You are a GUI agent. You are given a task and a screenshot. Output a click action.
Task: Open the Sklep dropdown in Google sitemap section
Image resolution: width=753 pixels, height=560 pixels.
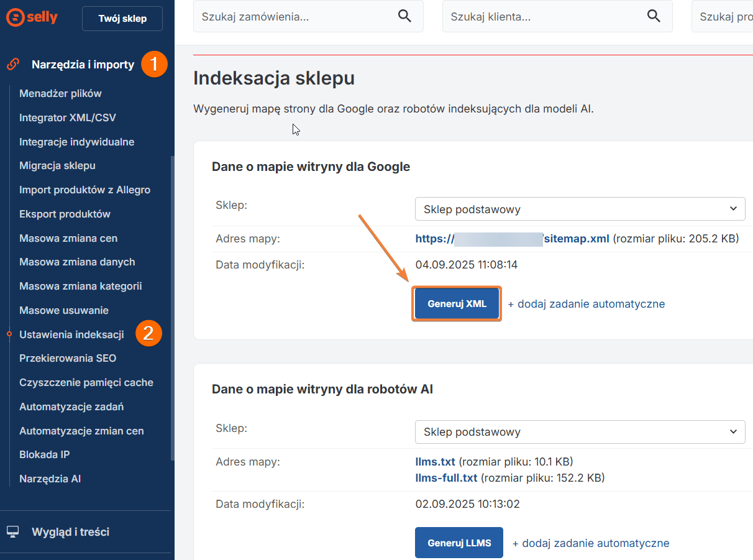(x=580, y=209)
